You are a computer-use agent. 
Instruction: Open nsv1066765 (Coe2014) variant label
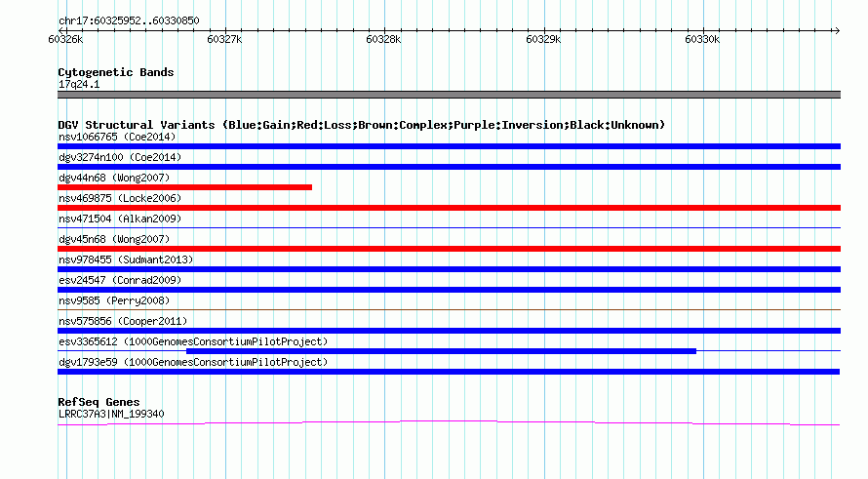[117, 137]
